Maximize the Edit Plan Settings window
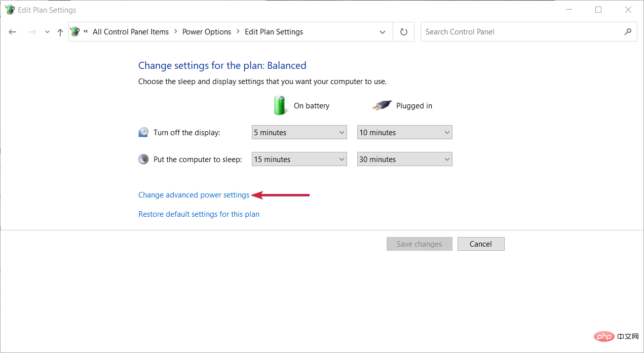 point(598,10)
